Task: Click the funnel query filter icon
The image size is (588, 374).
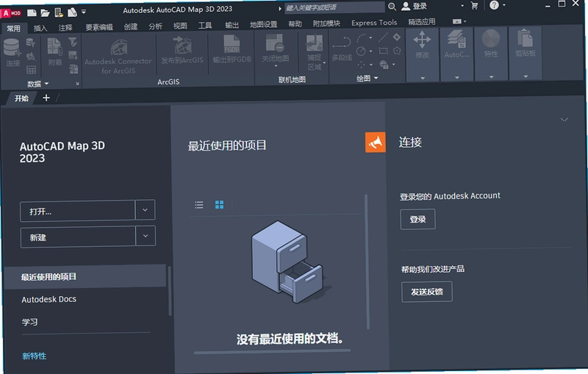Action: point(73,42)
